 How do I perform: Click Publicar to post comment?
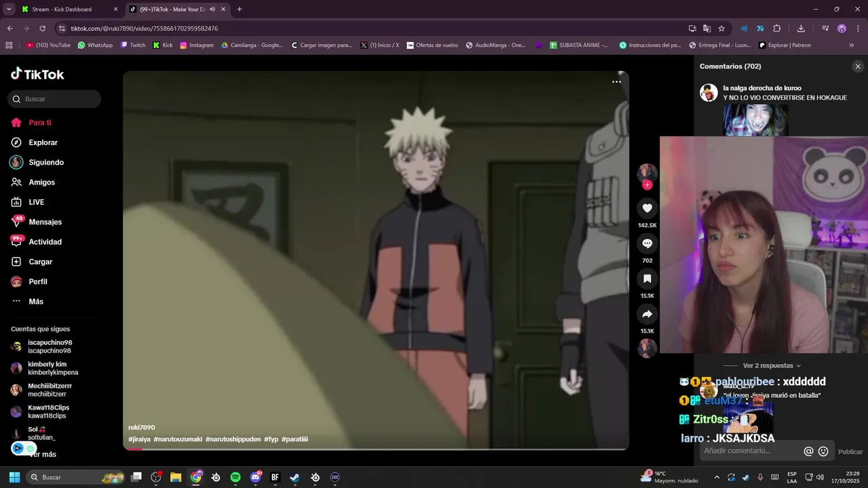pos(850,451)
